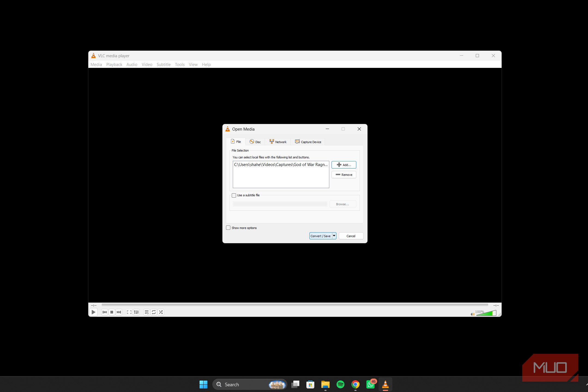Viewport: 588px width, 392px height.
Task: Open Windows Start menu
Action: tap(203, 384)
